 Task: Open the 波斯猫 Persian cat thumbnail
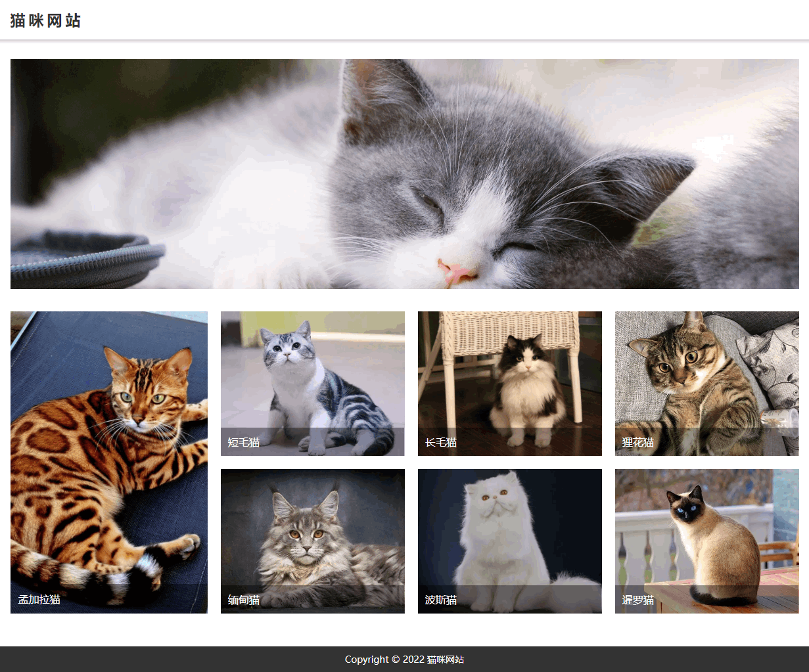click(510, 541)
